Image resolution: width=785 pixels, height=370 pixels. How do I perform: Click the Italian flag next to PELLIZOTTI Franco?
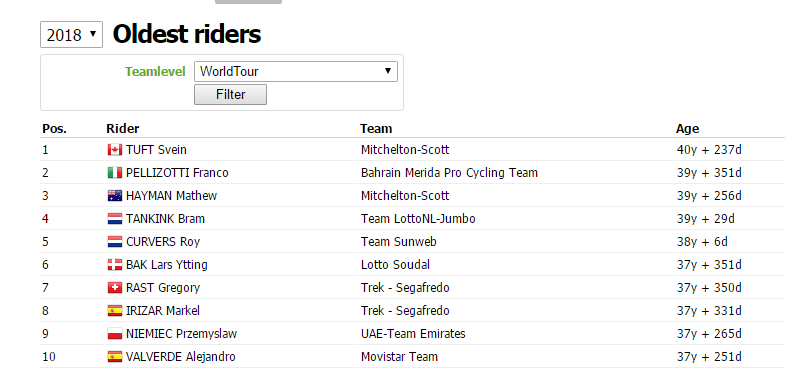pyautogui.click(x=115, y=173)
